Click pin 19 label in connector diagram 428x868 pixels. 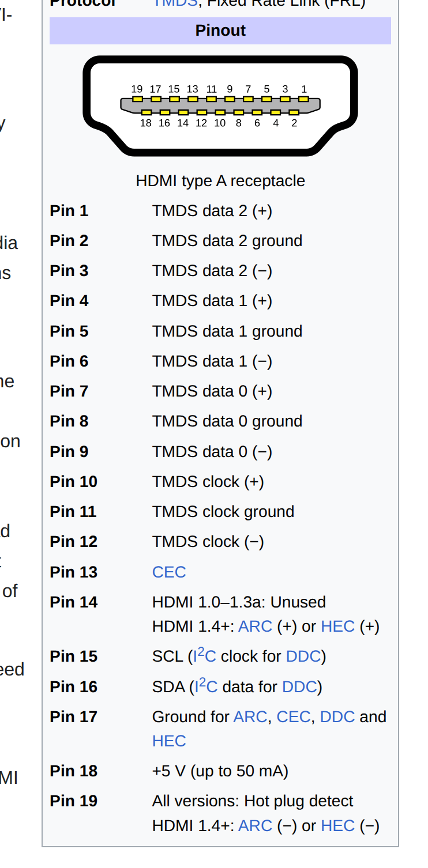[x=137, y=89]
